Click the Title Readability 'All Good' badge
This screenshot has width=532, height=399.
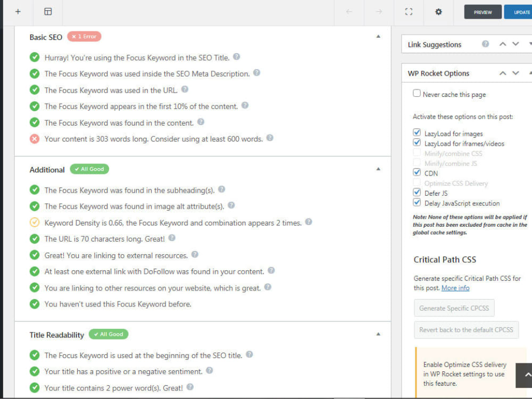pos(109,334)
